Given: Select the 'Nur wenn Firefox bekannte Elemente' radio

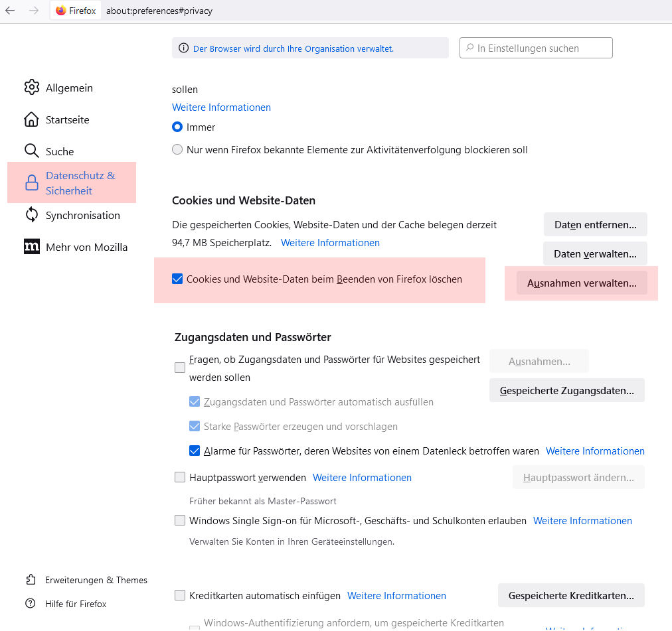Looking at the screenshot, I should click(177, 150).
